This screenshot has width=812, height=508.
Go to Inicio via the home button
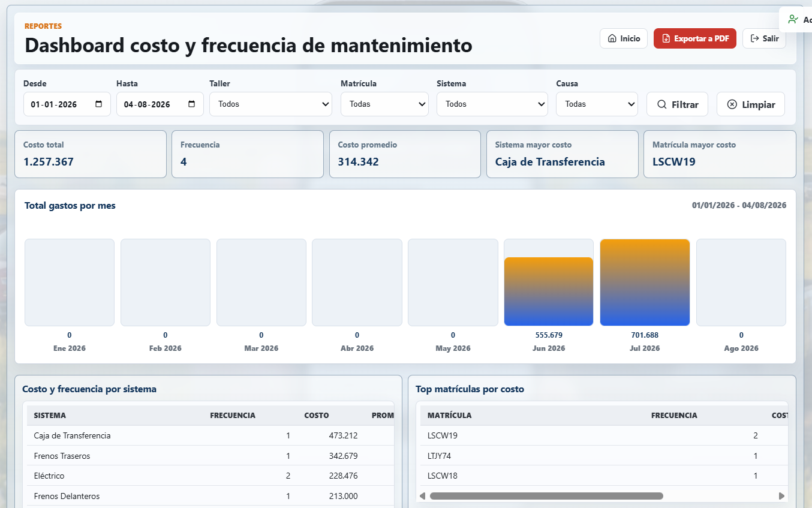[x=624, y=38]
